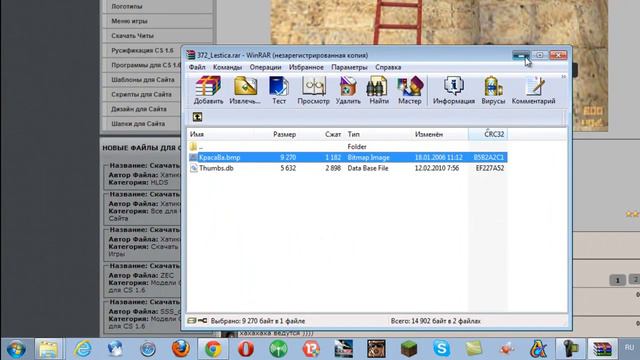Open Программы для CS 1.6 webpage link
640x360 pixels.
point(146,65)
